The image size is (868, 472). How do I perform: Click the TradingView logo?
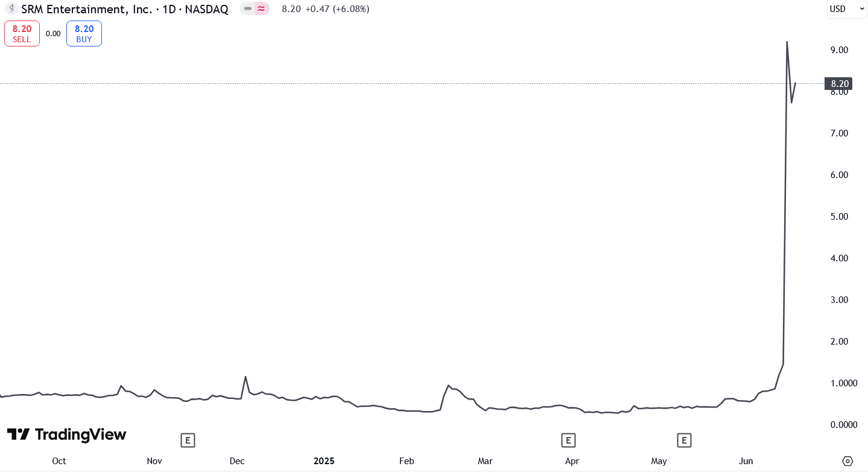click(x=66, y=435)
